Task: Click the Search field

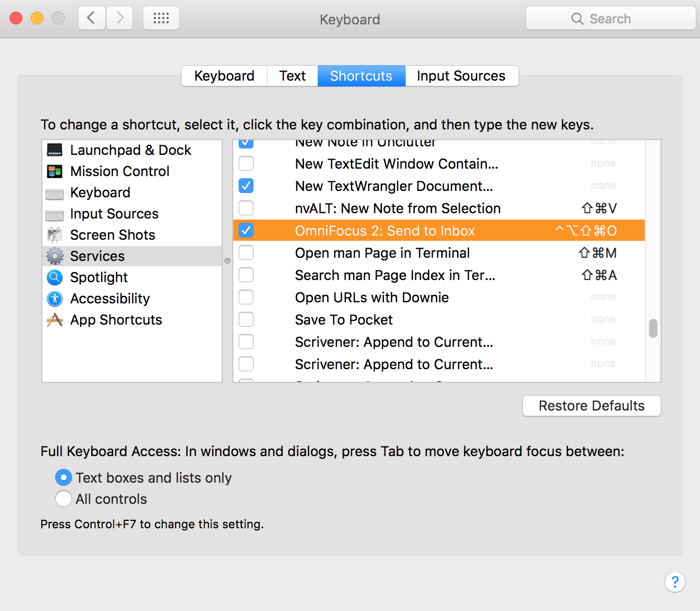Action: 611,19
